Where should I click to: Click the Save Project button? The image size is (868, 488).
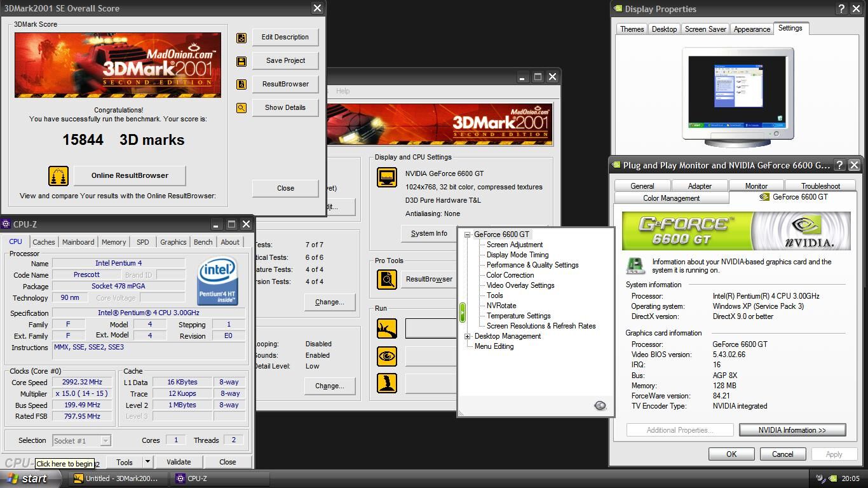pyautogui.click(x=285, y=60)
